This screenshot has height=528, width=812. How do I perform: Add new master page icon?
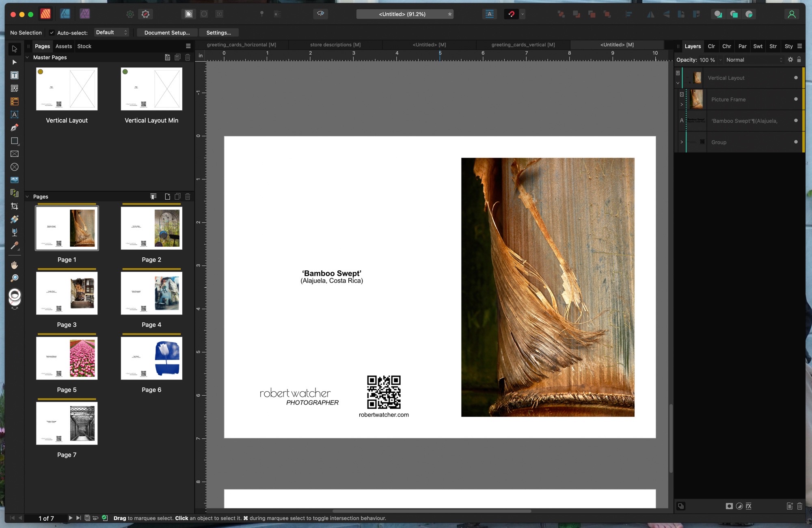167,58
